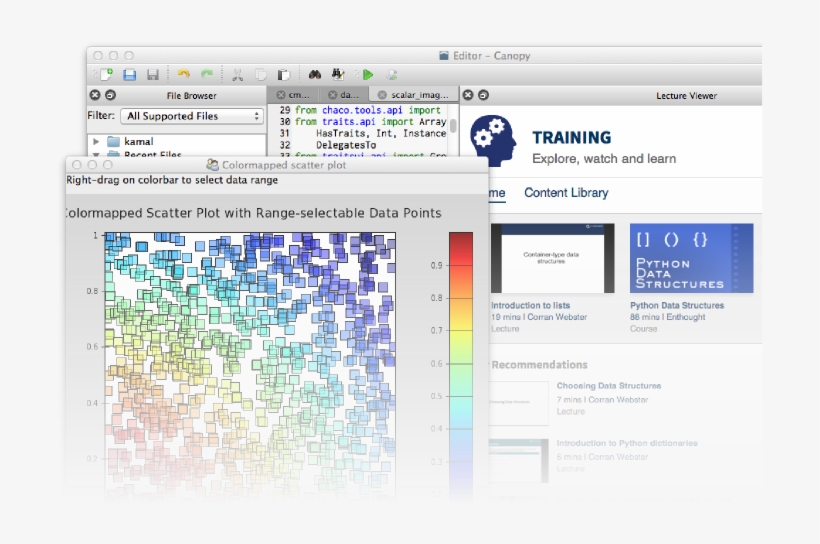
Task: Paste from the clipboard icon
Action: (283, 75)
